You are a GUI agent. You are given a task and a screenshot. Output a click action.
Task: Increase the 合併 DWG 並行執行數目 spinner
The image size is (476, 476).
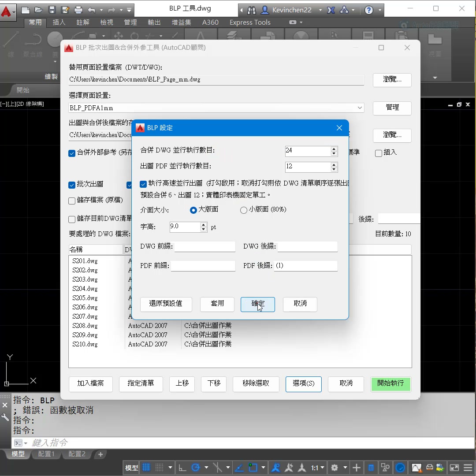coord(334,149)
